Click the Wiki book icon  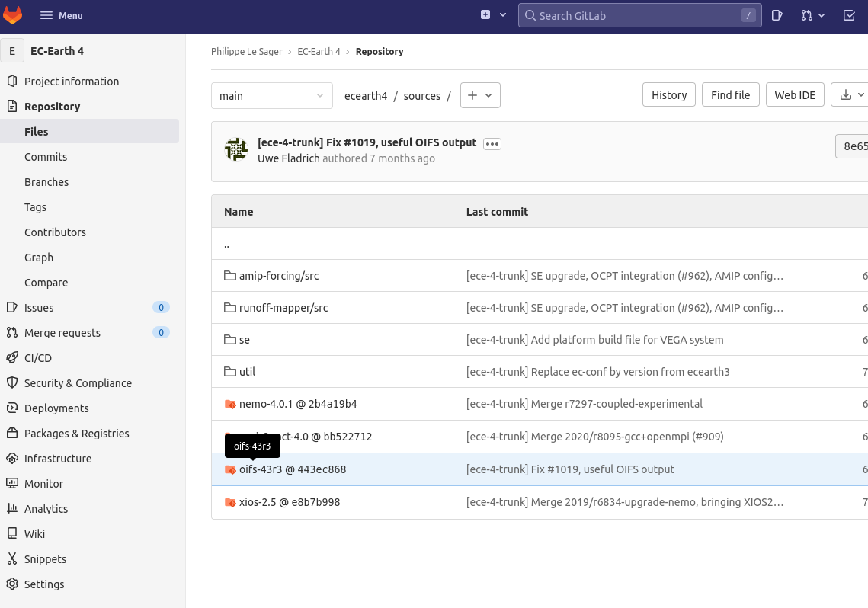(12, 534)
